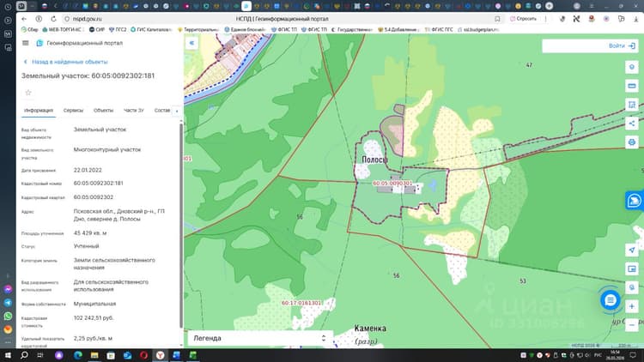
Task: Collapse the side panel with the double-arrow button
Action: (x=191, y=43)
